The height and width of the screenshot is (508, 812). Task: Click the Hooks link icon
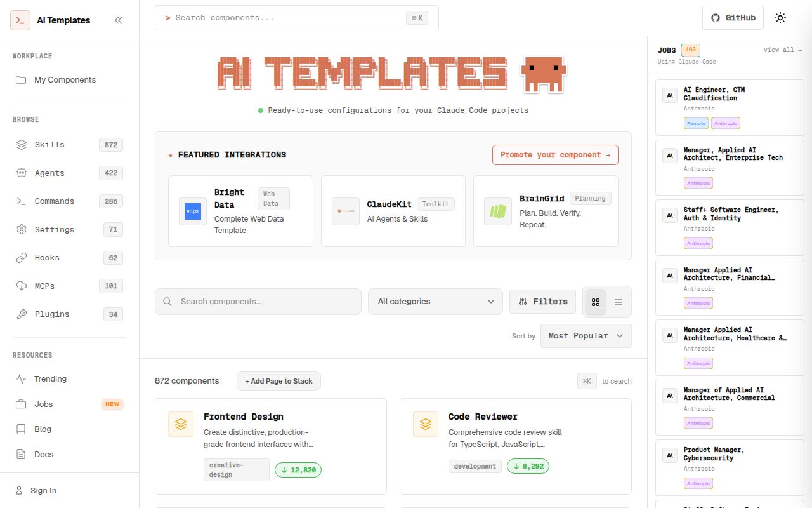tap(22, 258)
